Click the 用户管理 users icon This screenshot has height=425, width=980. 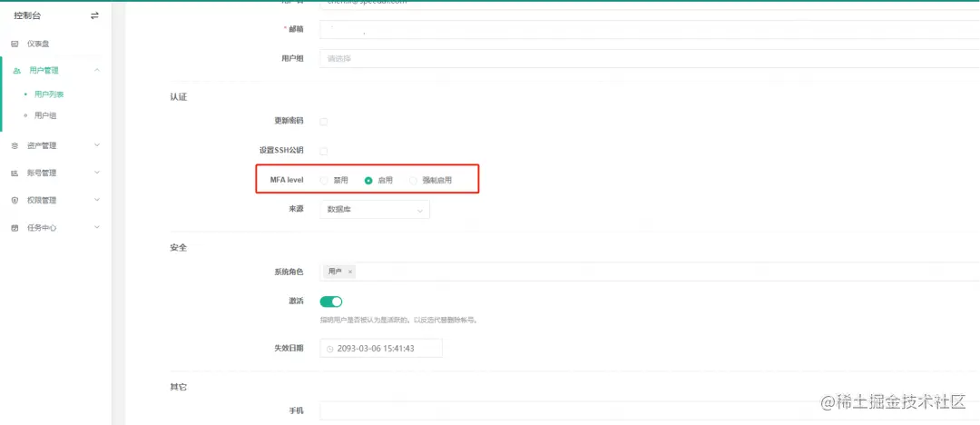[16, 71]
